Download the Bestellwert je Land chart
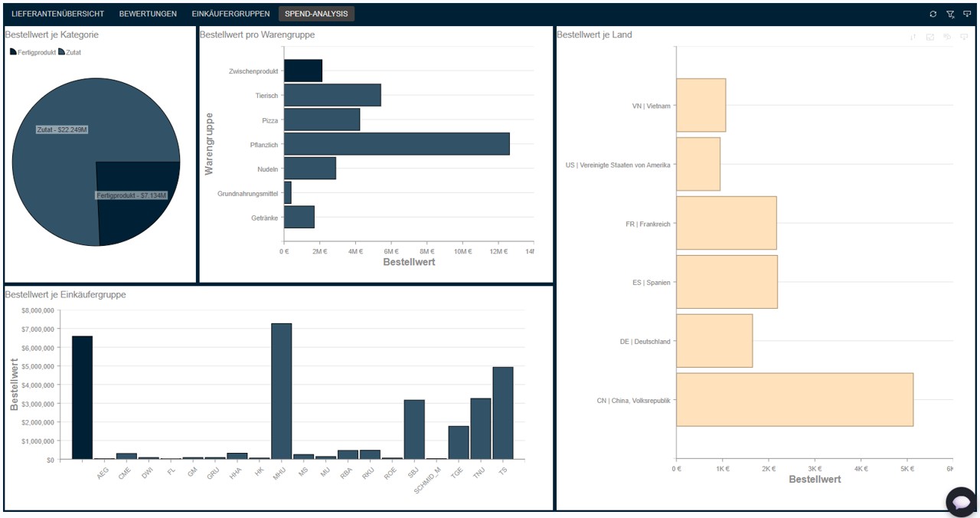Image resolution: width=980 pixels, height=518 pixels. click(964, 37)
